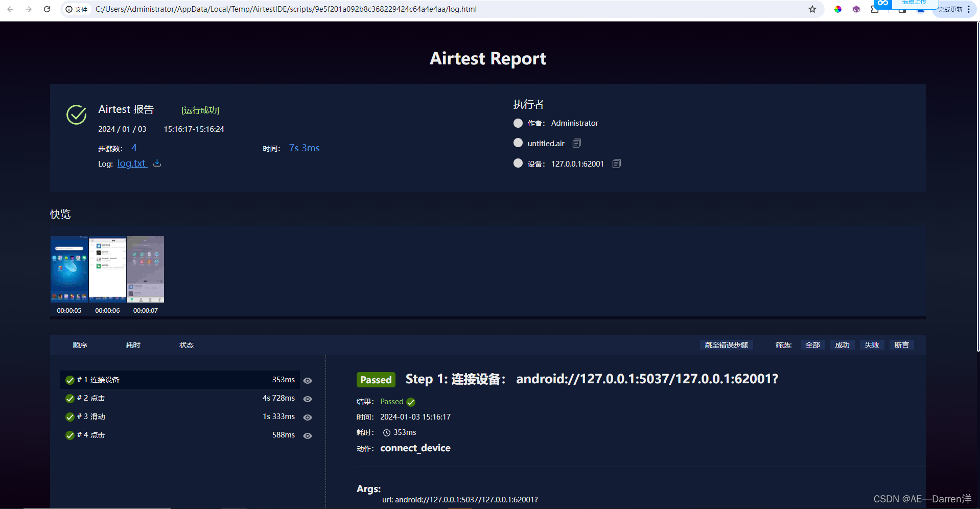Click the Airtest Report page title

tap(488, 58)
